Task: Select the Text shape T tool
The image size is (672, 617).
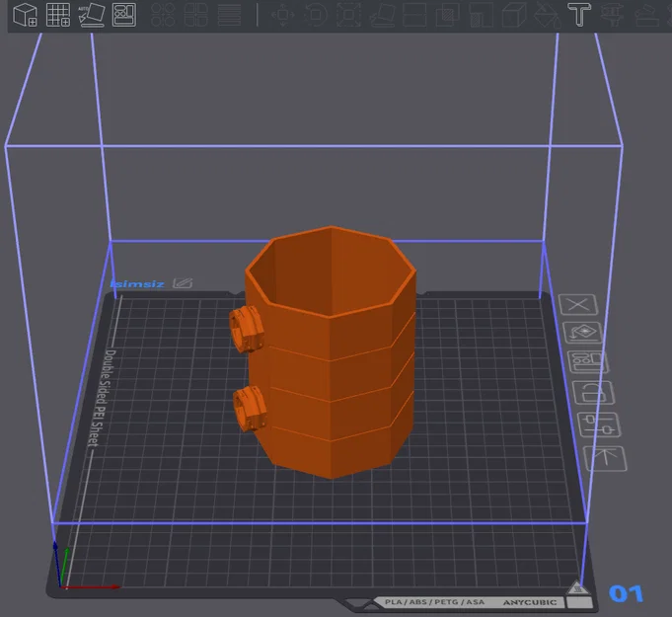Action: (579, 15)
